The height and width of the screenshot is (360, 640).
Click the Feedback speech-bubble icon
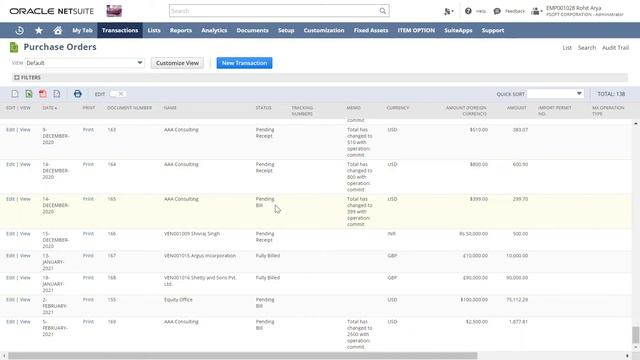coord(497,11)
